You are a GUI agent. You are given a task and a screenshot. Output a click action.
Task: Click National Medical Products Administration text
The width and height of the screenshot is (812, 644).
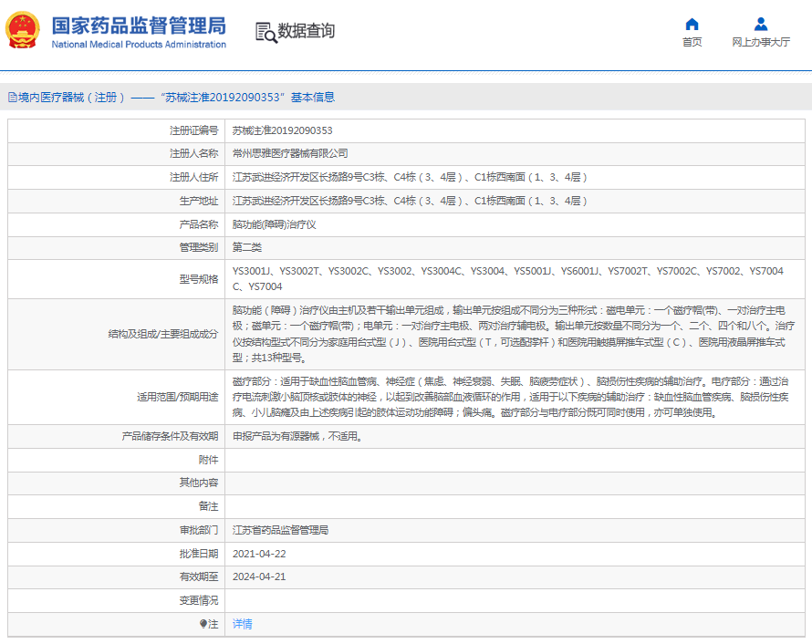coord(139,45)
